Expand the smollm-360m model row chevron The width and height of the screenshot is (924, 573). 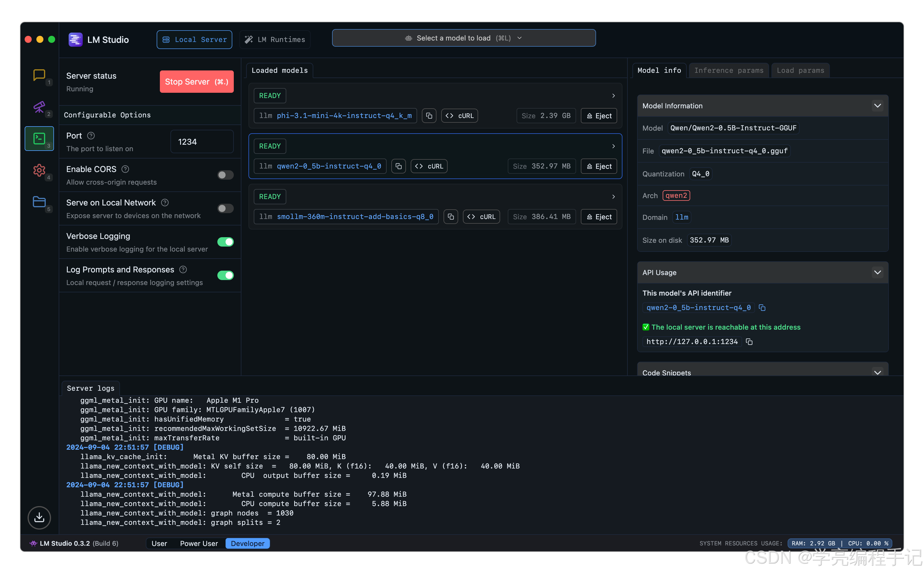[613, 197]
